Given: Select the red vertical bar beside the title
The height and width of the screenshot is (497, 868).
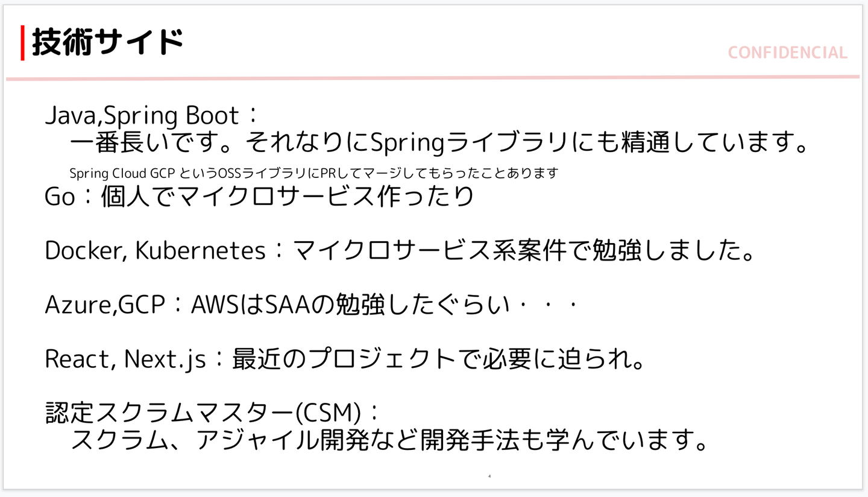Looking at the screenshot, I should (23, 43).
